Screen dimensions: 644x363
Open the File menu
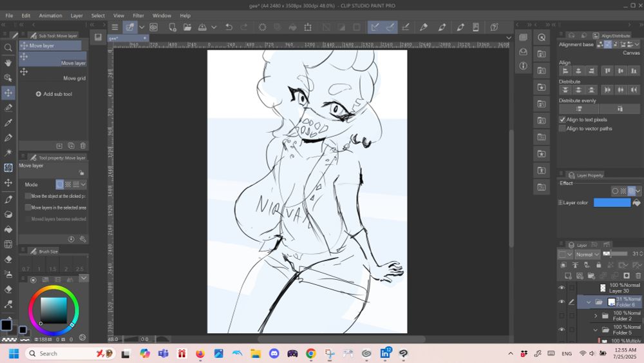click(x=9, y=15)
